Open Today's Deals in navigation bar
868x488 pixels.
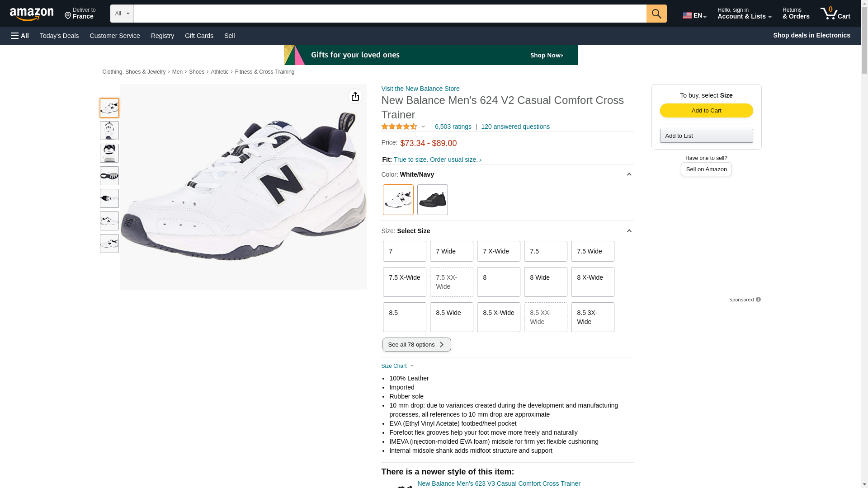click(59, 36)
